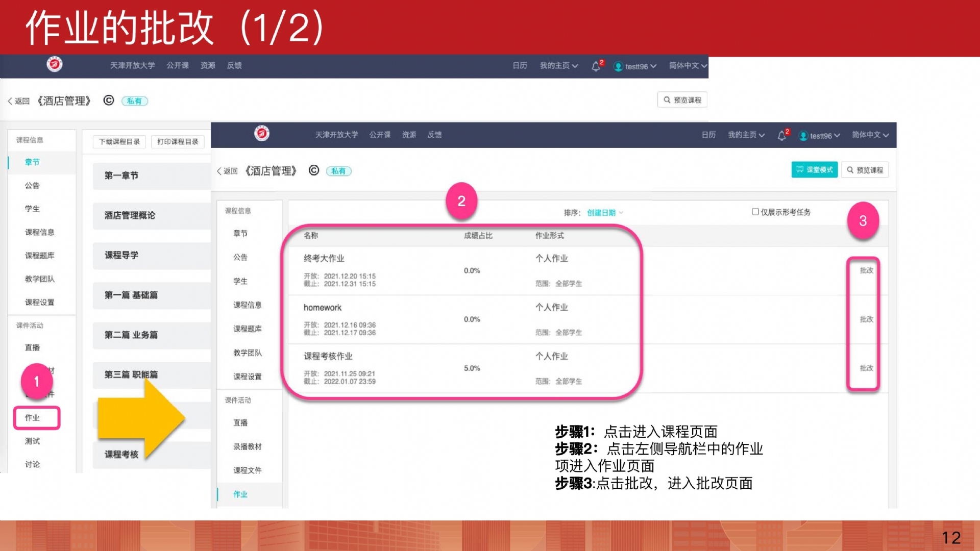Click 批改 for the 终考大作业 assignment
Viewport: 980px width, 551px height.
click(866, 270)
